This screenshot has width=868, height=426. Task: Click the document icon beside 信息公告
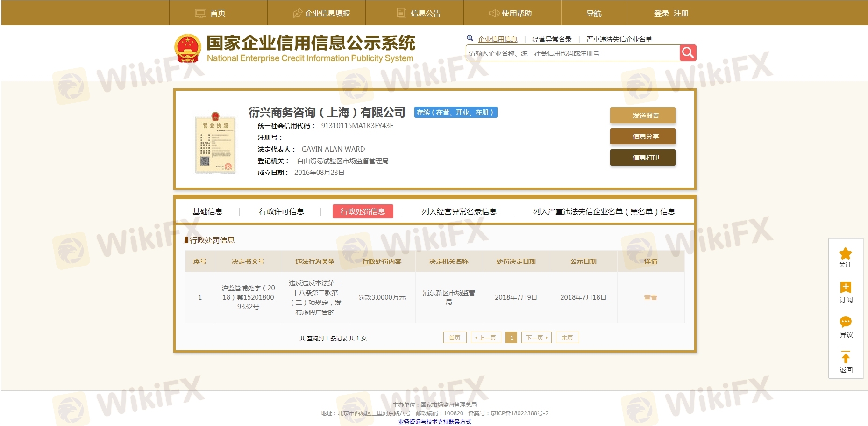coord(402,13)
